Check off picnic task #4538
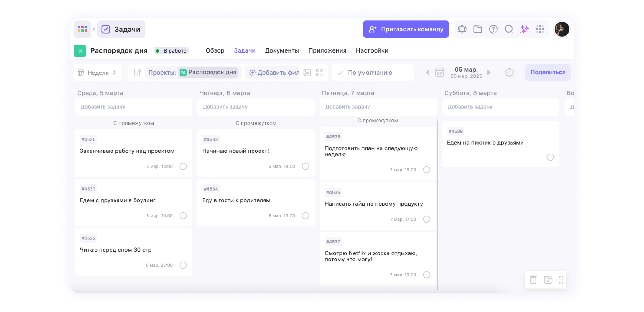Image resolution: width=644 pixels, height=312 pixels. (x=550, y=157)
